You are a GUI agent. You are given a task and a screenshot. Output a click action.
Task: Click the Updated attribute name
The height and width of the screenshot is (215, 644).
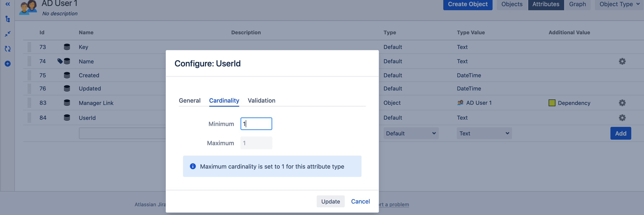[x=90, y=89]
